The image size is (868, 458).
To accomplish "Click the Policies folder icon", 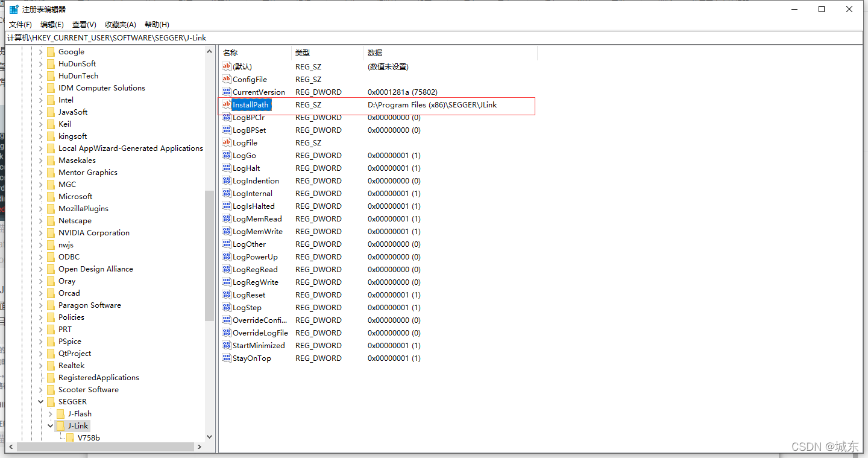I will (x=51, y=317).
